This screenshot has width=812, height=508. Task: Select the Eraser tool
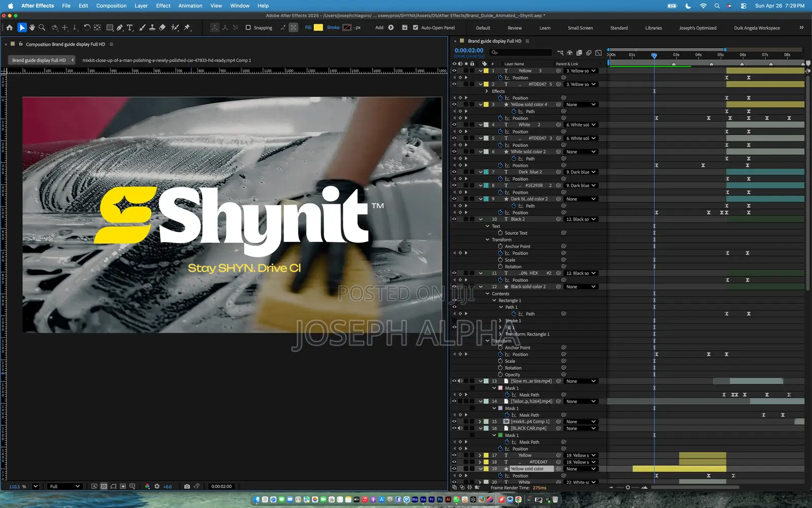point(162,27)
